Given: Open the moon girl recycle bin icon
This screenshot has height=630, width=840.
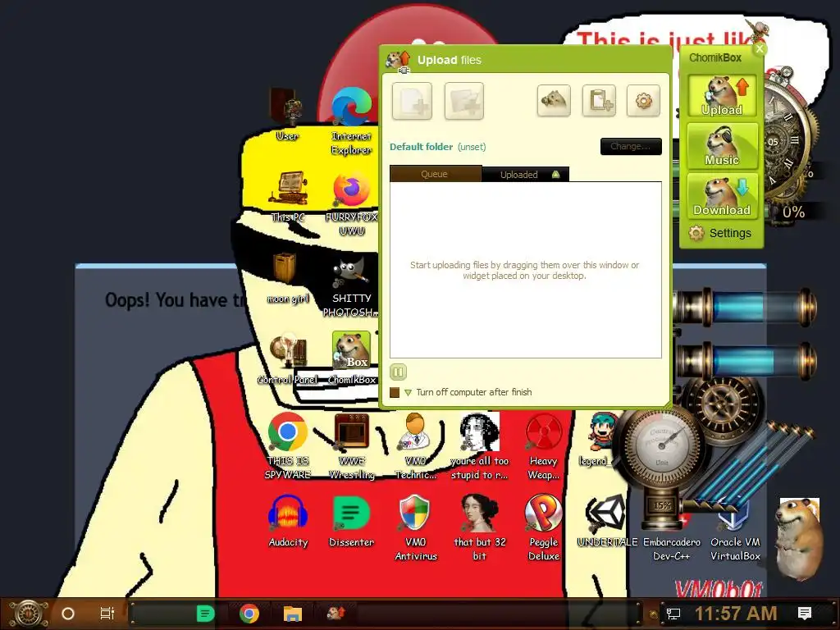Looking at the screenshot, I should [288, 278].
